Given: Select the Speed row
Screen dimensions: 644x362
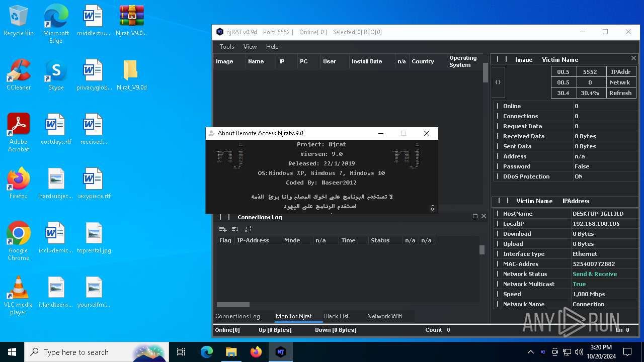Looking at the screenshot, I should (x=566, y=294).
